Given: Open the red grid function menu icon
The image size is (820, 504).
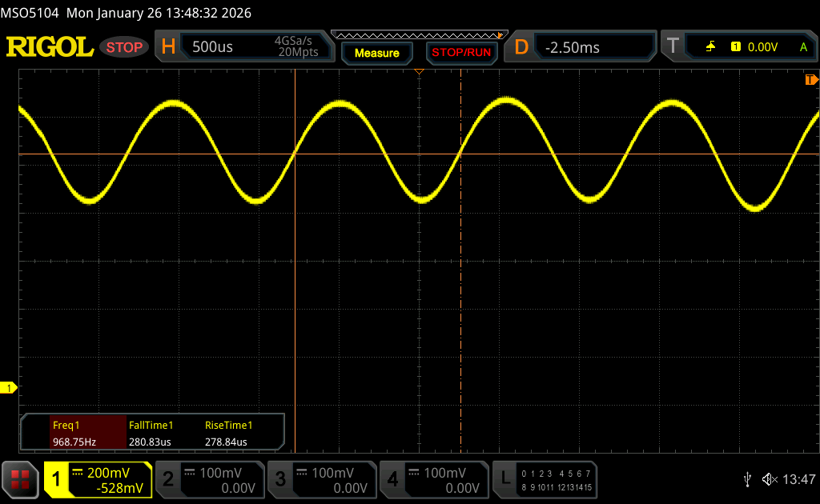Looking at the screenshot, I should [20, 479].
